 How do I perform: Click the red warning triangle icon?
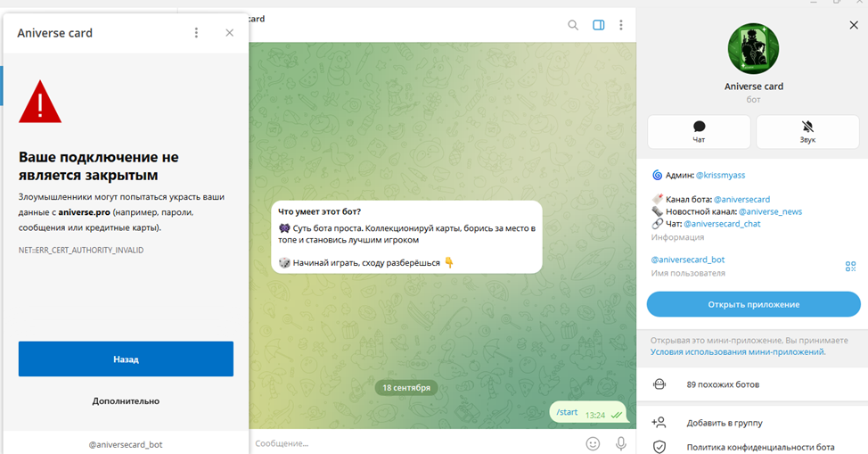(40, 102)
